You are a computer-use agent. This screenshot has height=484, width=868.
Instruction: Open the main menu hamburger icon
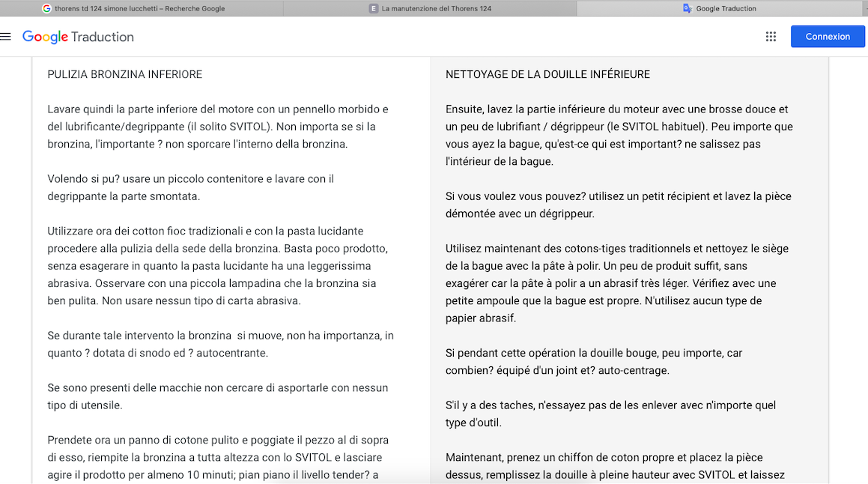coord(6,37)
